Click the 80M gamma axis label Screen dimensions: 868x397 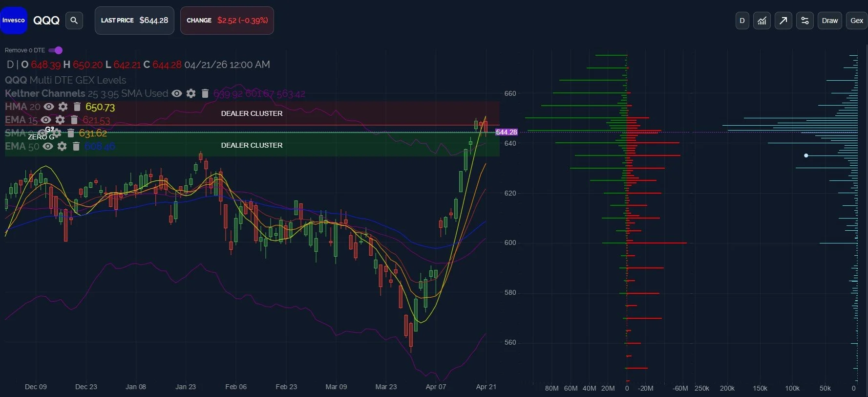pyautogui.click(x=551, y=388)
